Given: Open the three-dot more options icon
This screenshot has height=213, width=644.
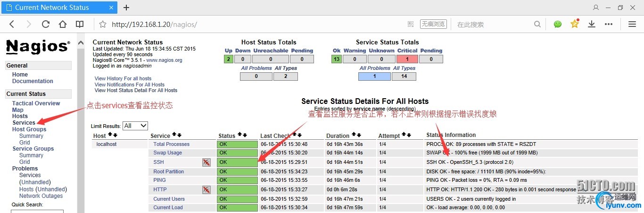Looking at the screenshot, I should click(x=609, y=24).
